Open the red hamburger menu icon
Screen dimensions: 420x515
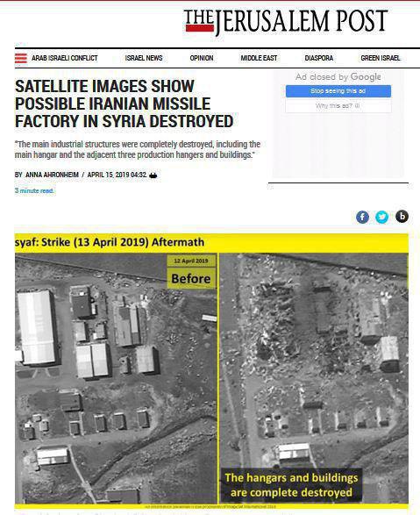pyautogui.click(x=21, y=58)
